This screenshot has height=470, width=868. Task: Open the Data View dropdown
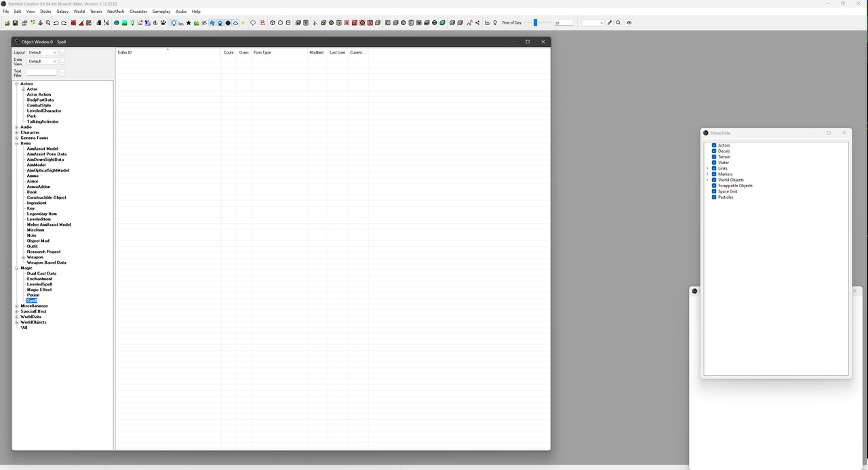pyautogui.click(x=42, y=61)
